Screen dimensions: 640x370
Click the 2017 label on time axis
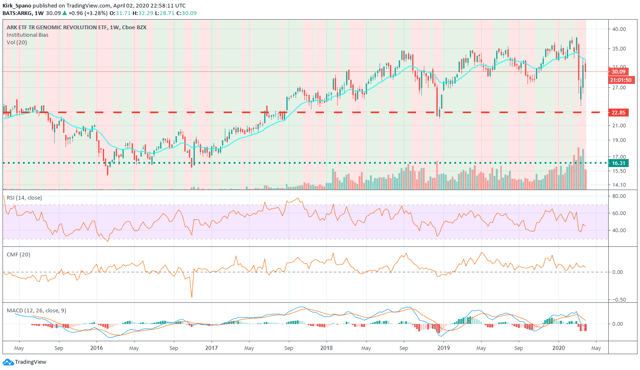211,348
